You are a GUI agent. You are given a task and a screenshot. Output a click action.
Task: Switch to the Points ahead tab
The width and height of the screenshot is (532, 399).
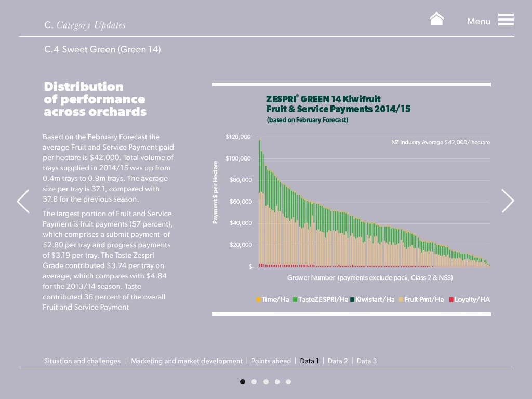pos(271,361)
